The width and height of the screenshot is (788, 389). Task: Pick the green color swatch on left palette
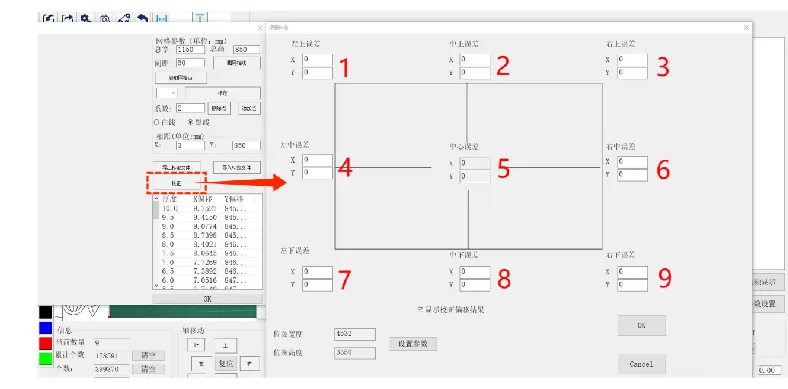click(x=45, y=359)
